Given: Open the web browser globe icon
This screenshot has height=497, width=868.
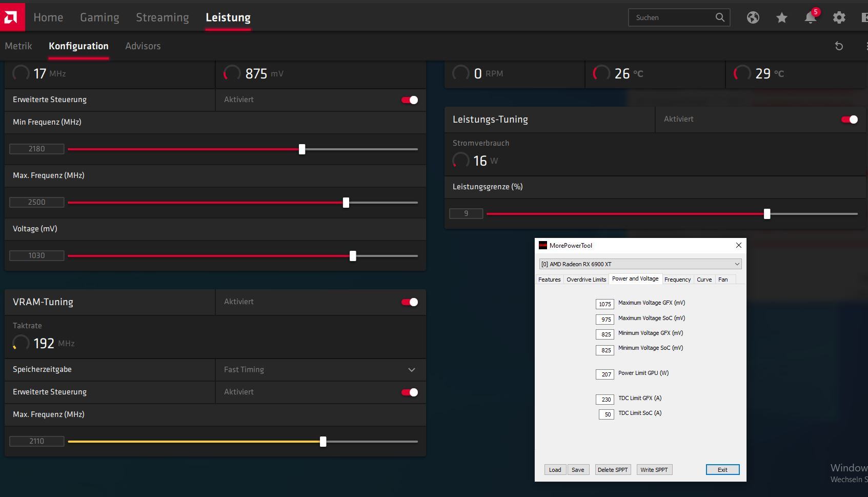Looking at the screenshot, I should (753, 18).
